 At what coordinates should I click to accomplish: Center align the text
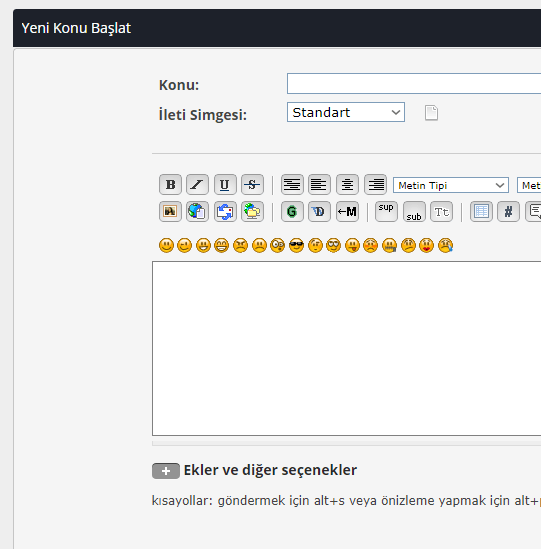pyautogui.click(x=347, y=184)
